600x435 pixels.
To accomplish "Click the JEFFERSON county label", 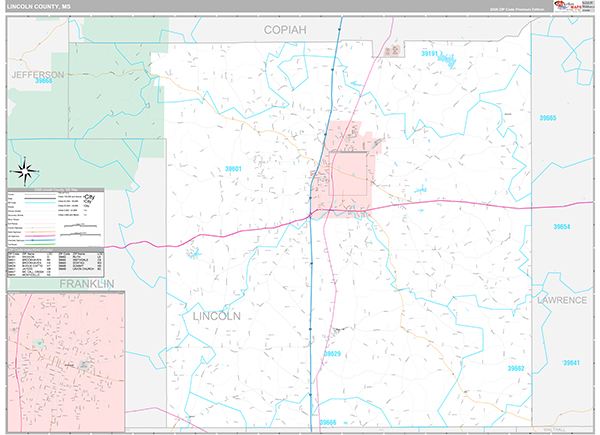I will coord(38,75).
